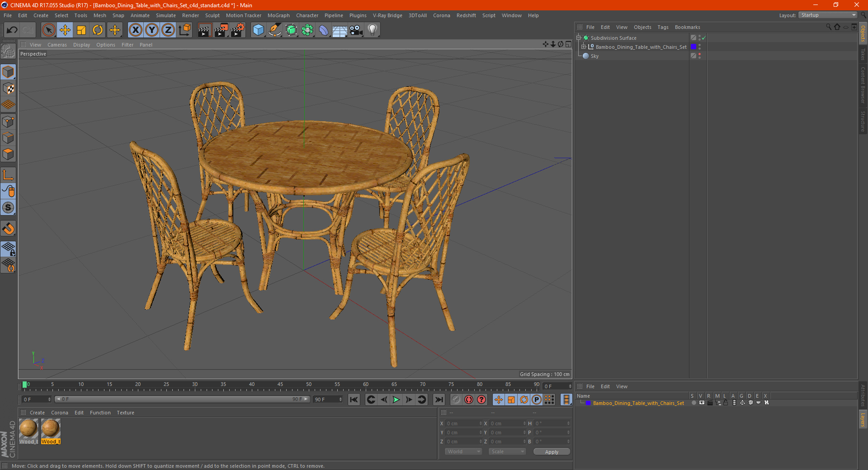
Task: Play the animation forward
Action: [396, 399]
